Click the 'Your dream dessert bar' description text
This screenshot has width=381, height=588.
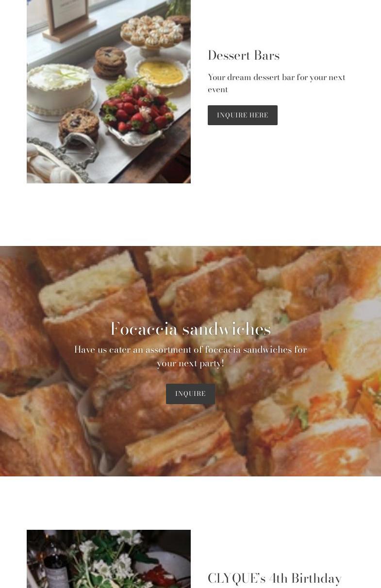click(x=276, y=83)
